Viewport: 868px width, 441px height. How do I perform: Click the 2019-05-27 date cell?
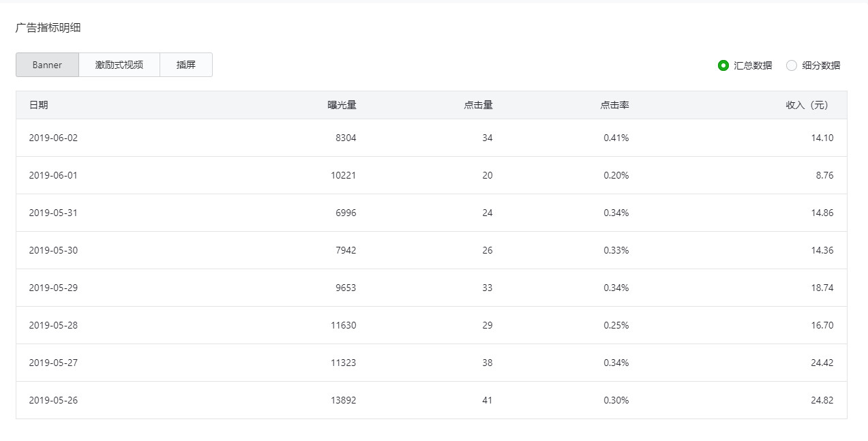point(53,363)
